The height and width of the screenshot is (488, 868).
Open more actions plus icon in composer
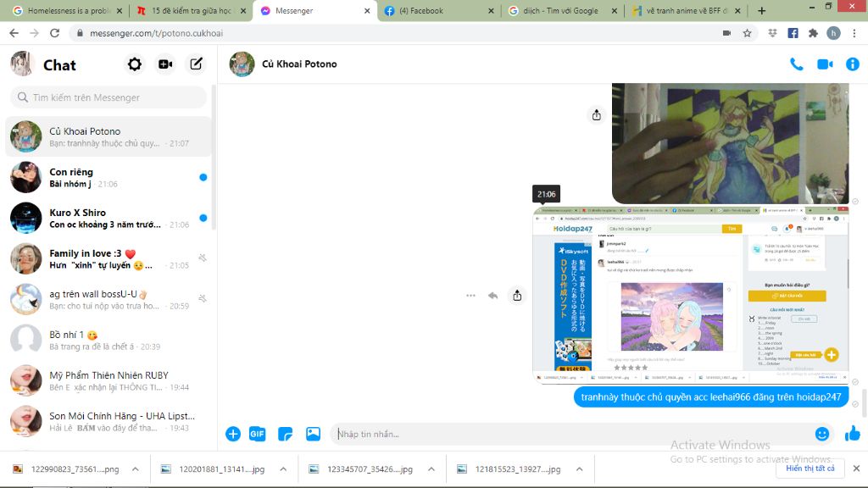[x=233, y=435]
